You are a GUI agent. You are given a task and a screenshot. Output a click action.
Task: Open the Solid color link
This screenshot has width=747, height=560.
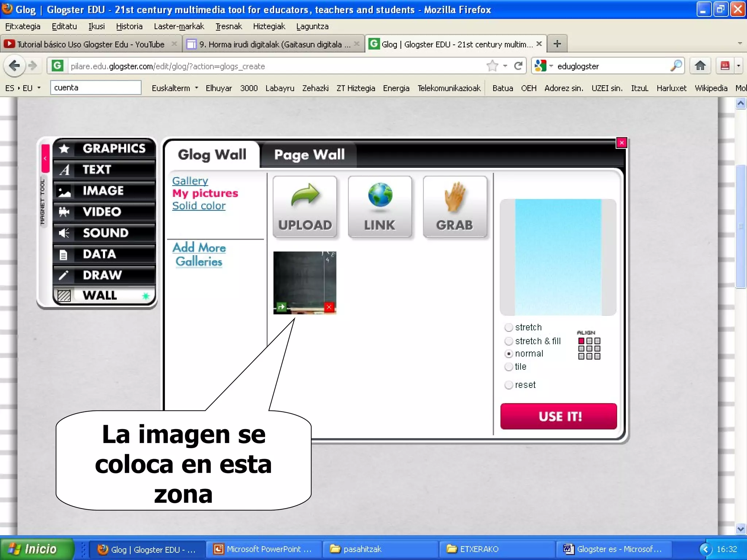click(199, 206)
